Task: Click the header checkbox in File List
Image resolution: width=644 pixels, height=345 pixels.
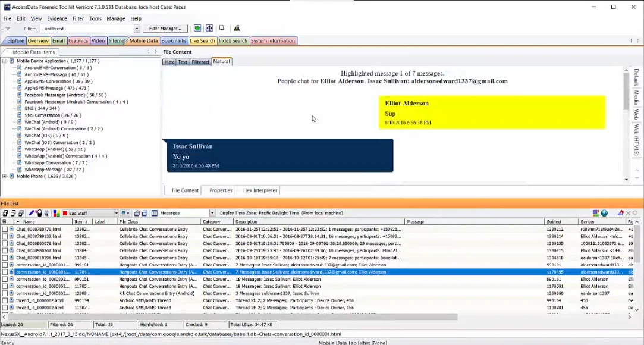Action: click(x=5, y=222)
